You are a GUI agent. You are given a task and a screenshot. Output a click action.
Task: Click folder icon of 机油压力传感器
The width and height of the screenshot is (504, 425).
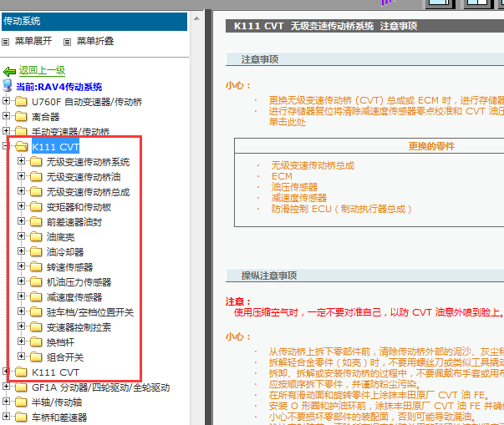point(36,282)
